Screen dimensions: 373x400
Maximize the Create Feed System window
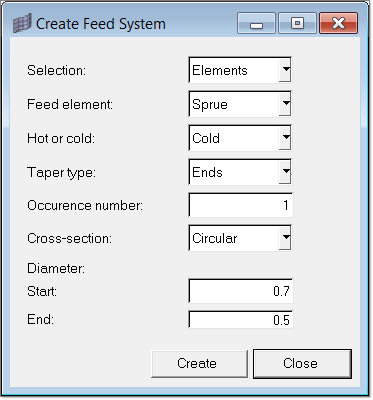click(297, 23)
